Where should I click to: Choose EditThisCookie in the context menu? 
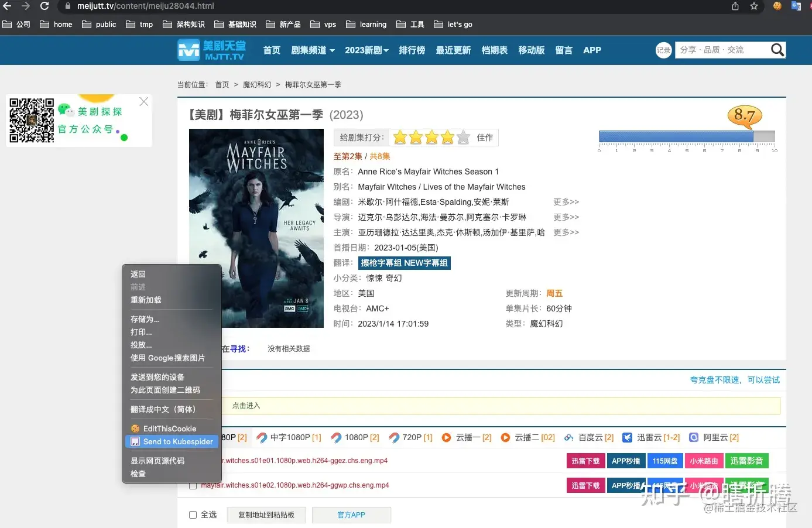tap(171, 428)
